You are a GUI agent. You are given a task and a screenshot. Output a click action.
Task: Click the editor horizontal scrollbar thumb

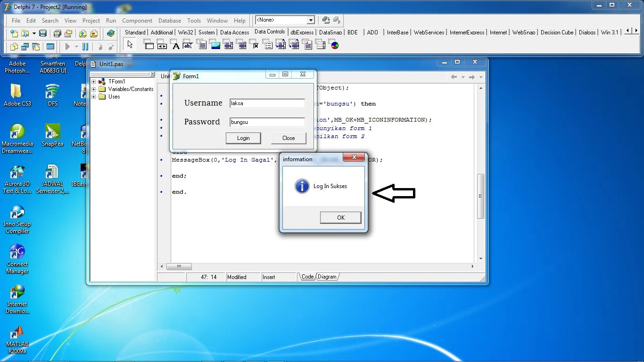tap(179, 266)
